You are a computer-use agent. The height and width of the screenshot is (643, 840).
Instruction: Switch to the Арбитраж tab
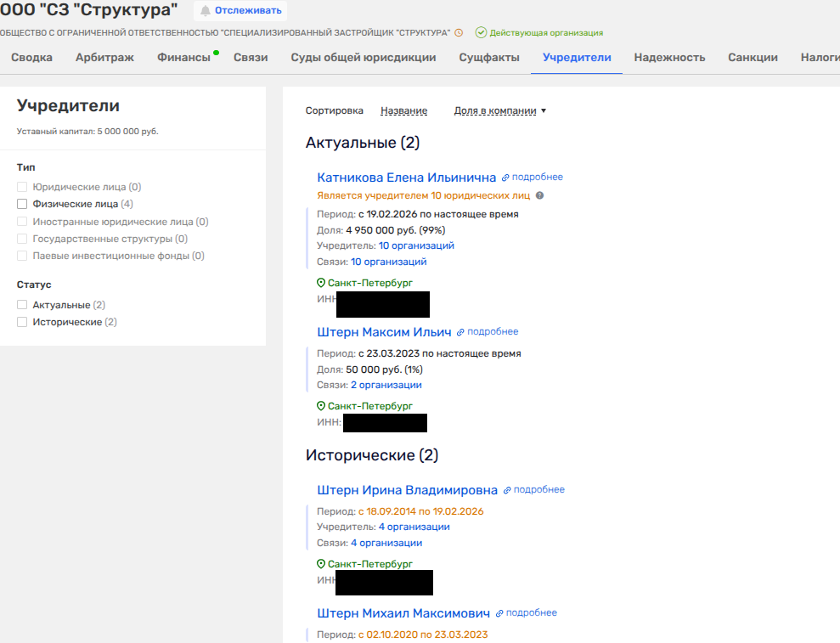pyautogui.click(x=104, y=58)
